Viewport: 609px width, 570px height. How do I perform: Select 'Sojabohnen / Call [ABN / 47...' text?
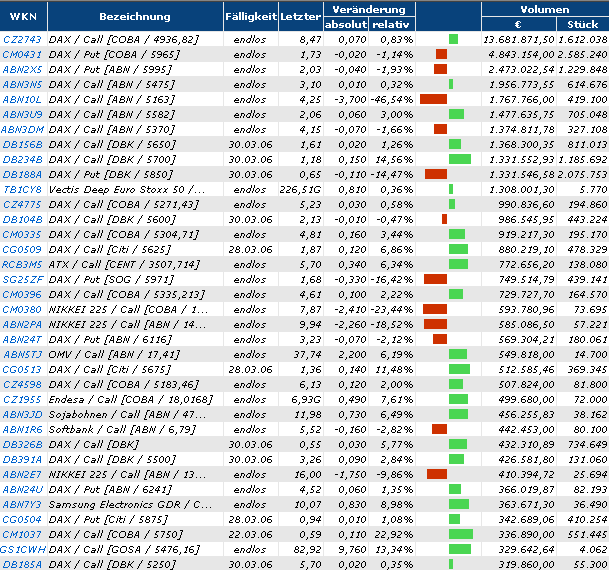coord(127,414)
